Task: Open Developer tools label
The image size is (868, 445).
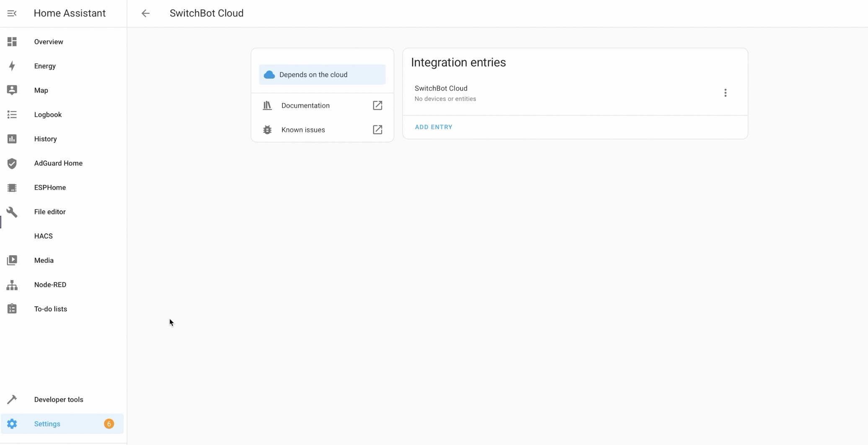Action: pyautogui.click(x=59, y=400)
